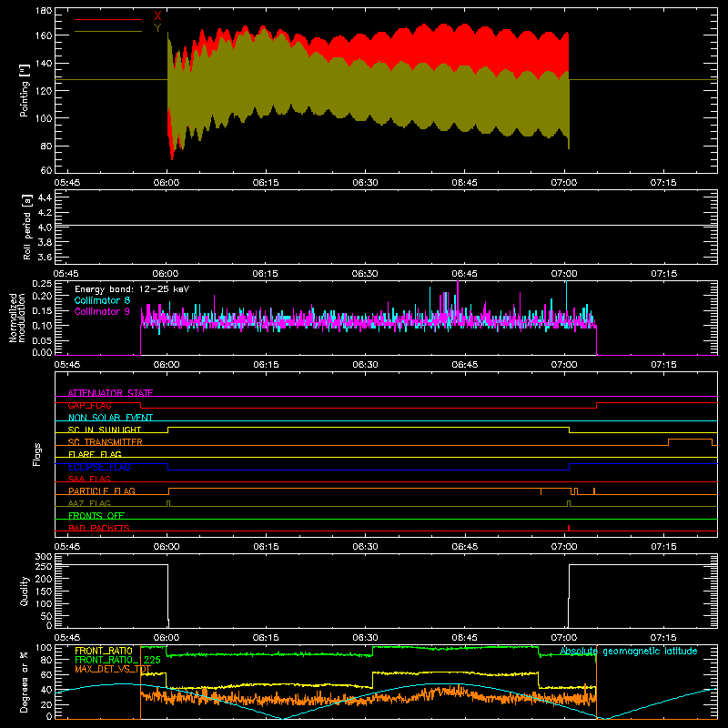This screenshot has height=728, width=728.
Task: Select the NON_SOLAR_EVENT flag label
Action: click(x=110, y=418)
